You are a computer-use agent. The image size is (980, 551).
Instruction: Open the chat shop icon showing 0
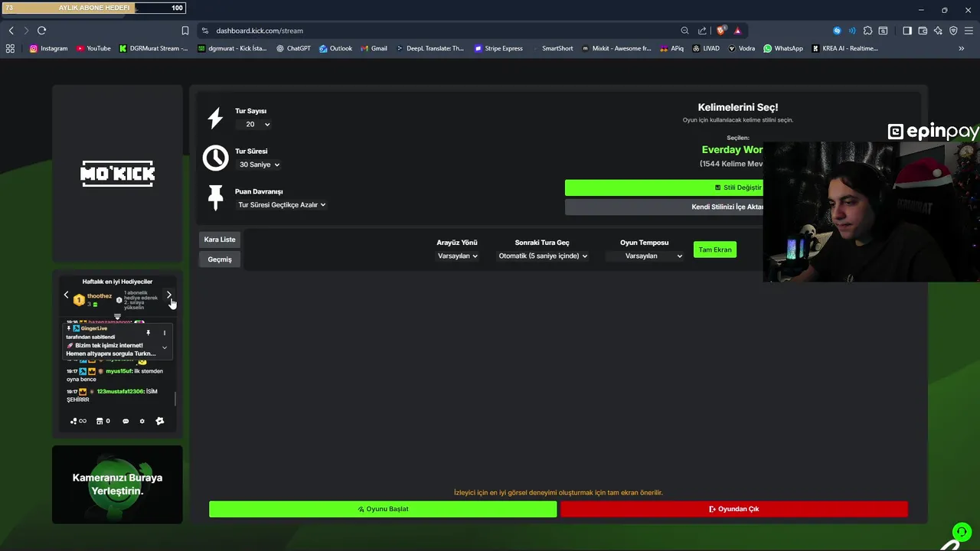point(103,421)
